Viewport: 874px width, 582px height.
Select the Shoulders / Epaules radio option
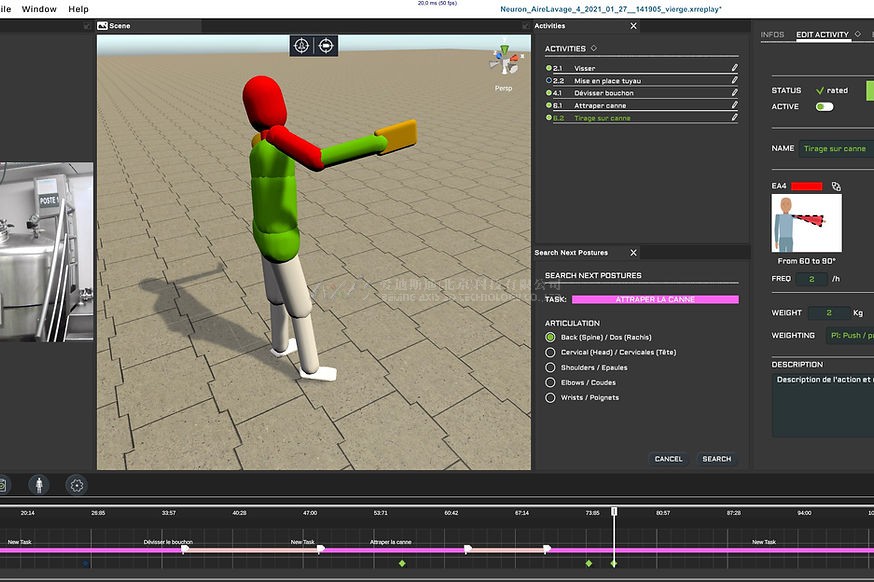[x=550, y=368]
